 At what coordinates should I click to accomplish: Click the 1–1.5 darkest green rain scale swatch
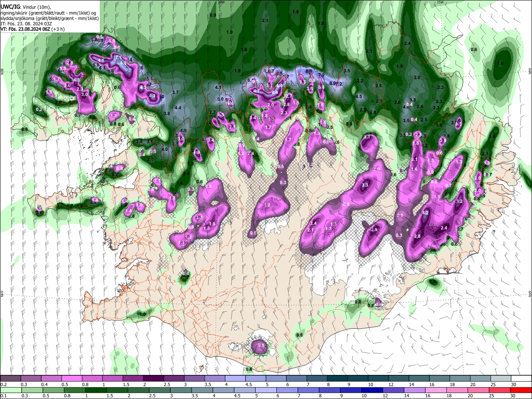[96, 390]
